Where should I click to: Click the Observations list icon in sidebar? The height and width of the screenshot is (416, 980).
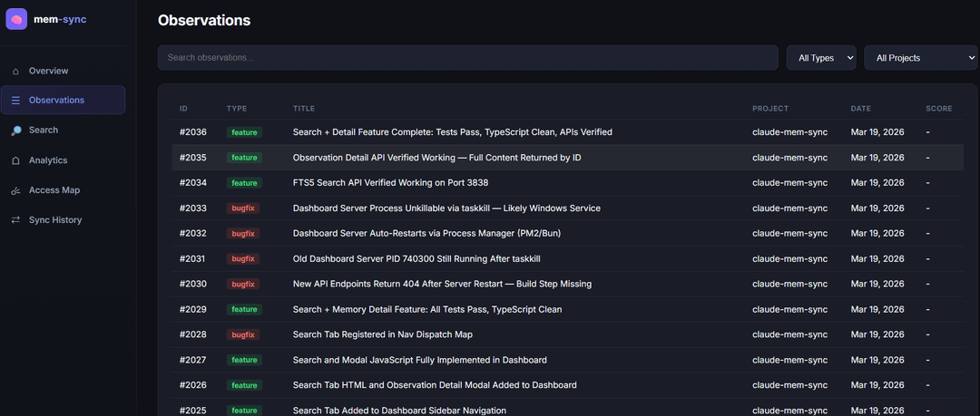15,100
